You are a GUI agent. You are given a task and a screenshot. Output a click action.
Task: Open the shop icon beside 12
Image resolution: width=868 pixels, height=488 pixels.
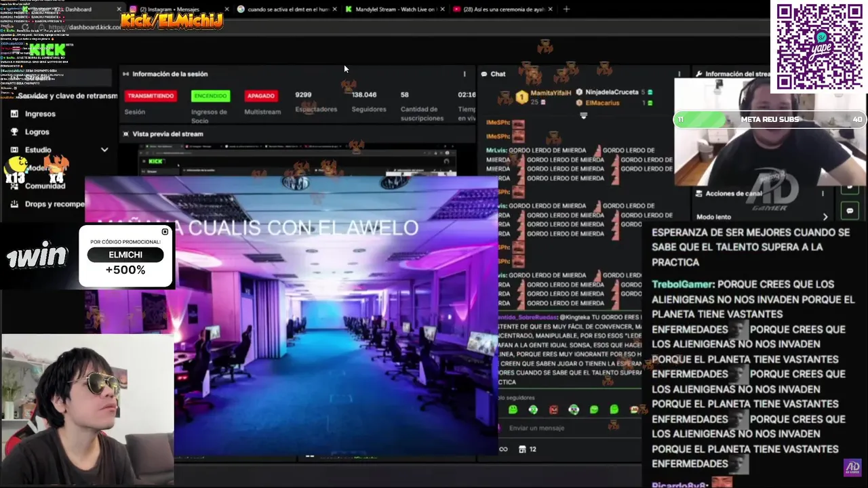(522, 449)
